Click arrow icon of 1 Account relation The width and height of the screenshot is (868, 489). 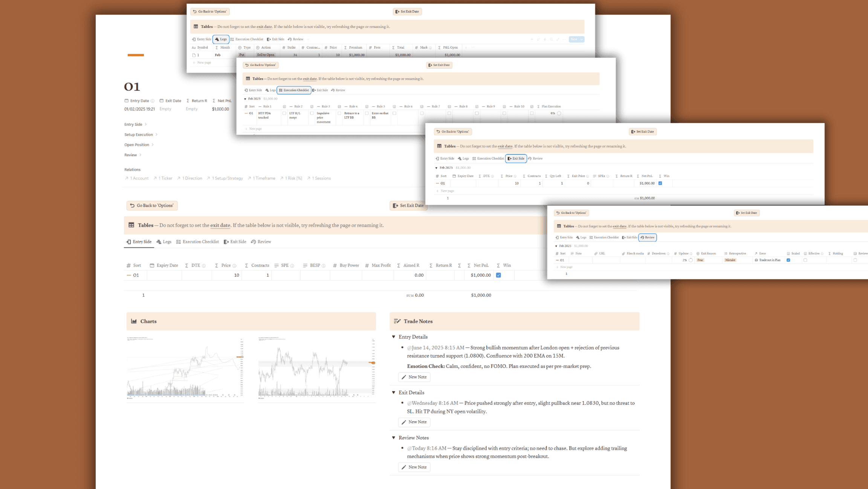[127, 178]
